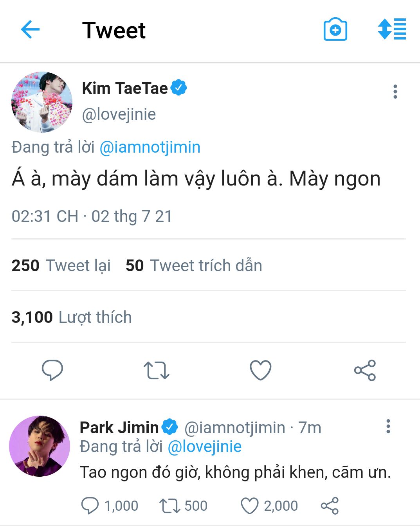Open the @lovejinie mention in reply
The image size is (420, 526).
(x=204, y=447)
